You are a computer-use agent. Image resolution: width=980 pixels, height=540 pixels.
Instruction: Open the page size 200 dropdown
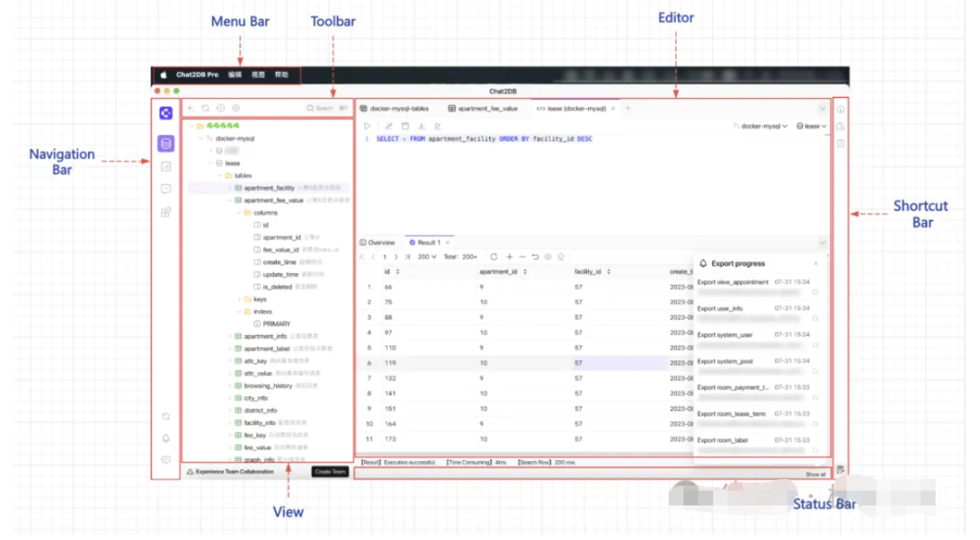click(x=426, y=257)
